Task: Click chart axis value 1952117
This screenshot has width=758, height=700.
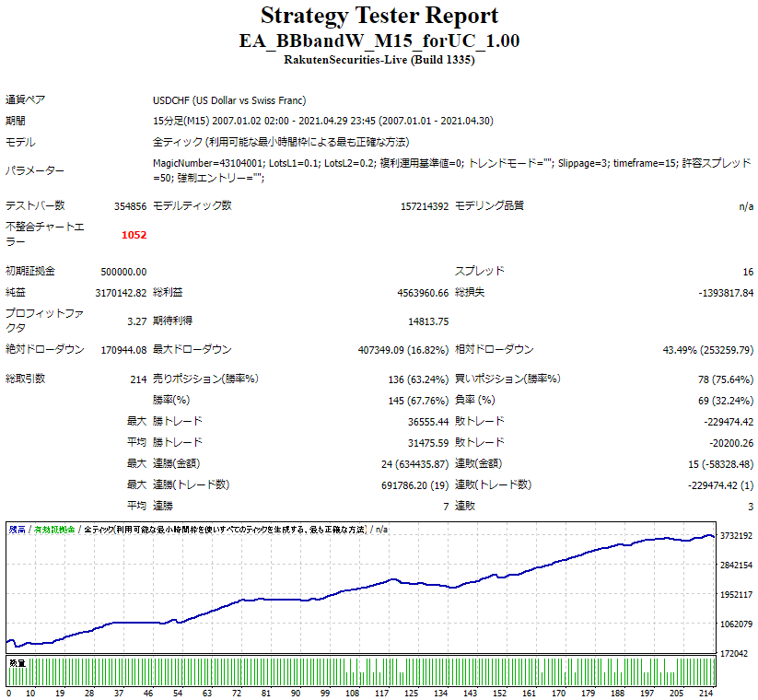Action: point(736,595)
